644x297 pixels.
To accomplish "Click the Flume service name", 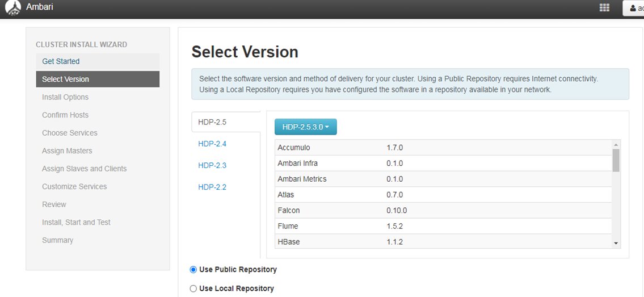I will point(288,227).
